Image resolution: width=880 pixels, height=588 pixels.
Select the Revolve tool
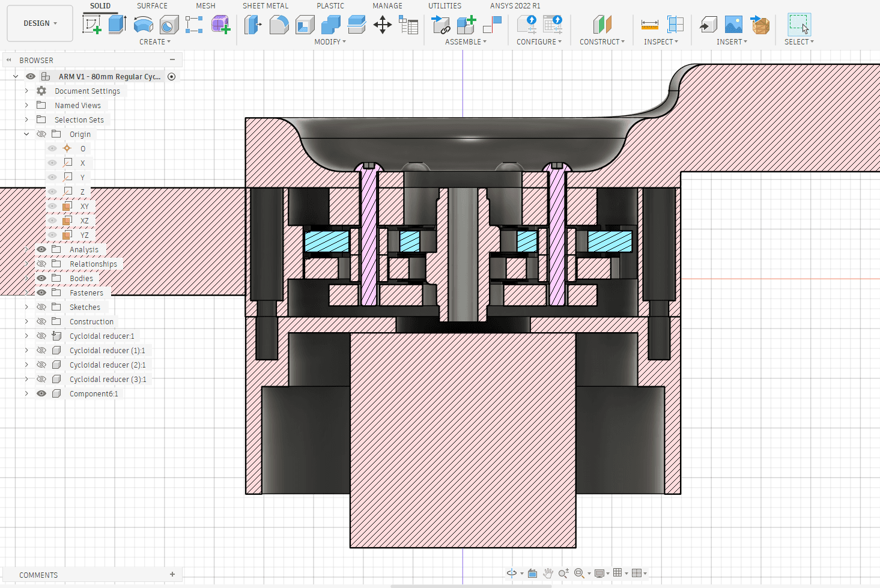(143, 25)
